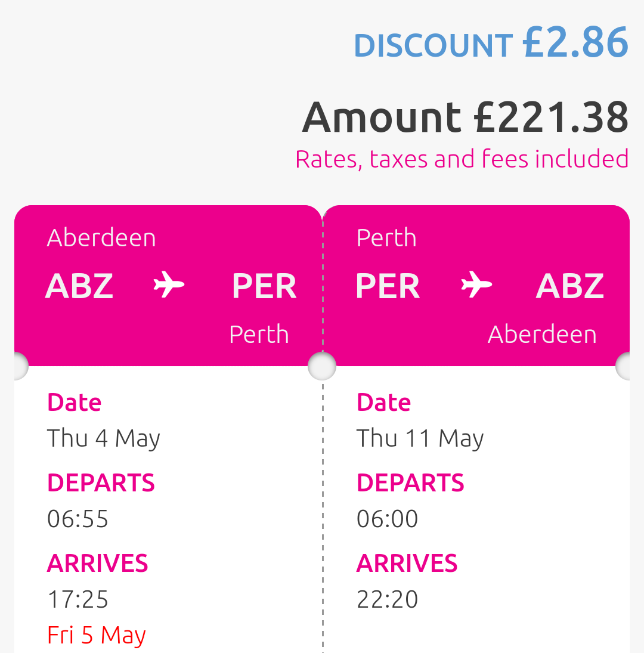Select the Amount £221.38 total
Image resolution: width=644 pixels, height=653 pixels.
click(x=466, y=118)
